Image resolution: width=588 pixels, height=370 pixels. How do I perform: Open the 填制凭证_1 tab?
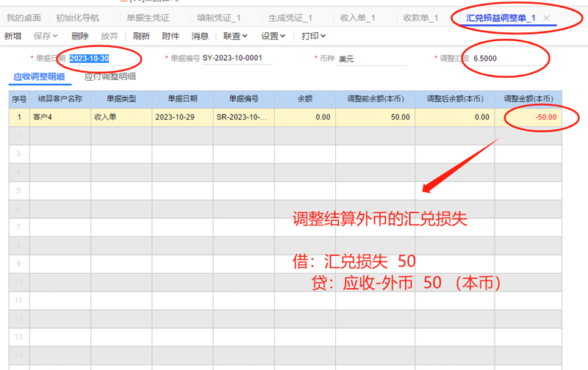point(219,18)
